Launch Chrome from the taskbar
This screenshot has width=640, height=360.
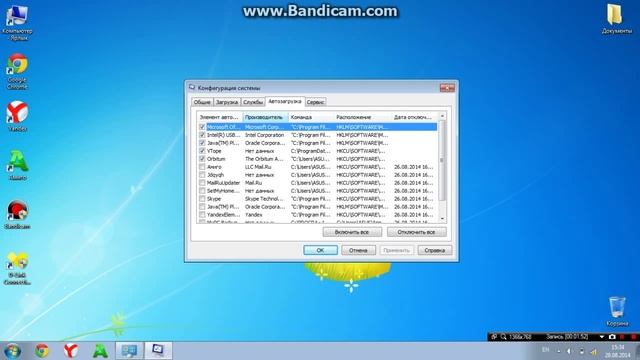pos(42,351)
